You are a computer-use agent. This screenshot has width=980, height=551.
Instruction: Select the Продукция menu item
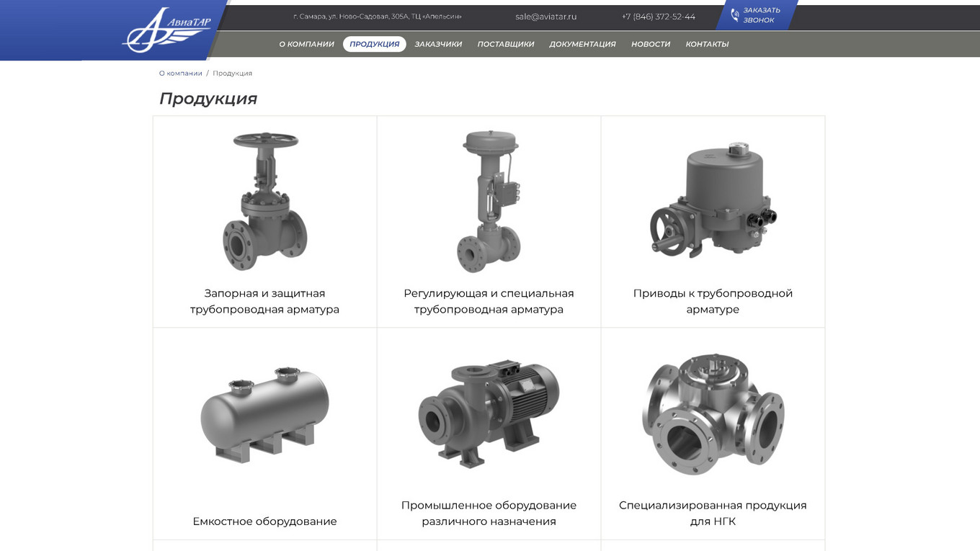pyautogui.click(x=375, y=44)
